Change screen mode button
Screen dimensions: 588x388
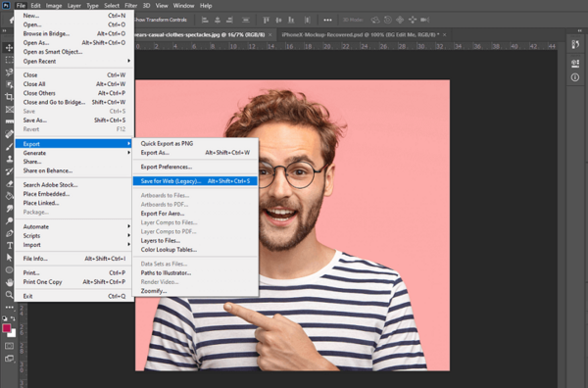coord(9,359)
